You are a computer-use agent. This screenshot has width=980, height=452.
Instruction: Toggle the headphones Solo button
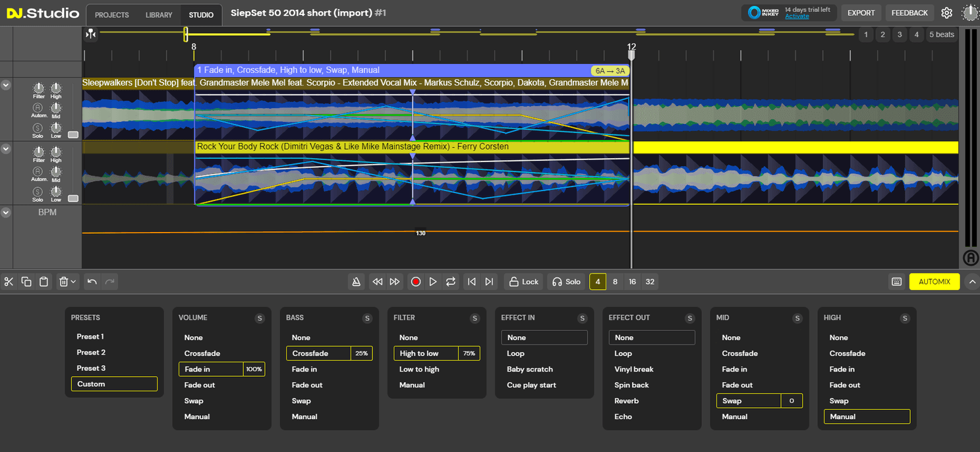click(567, 282)
